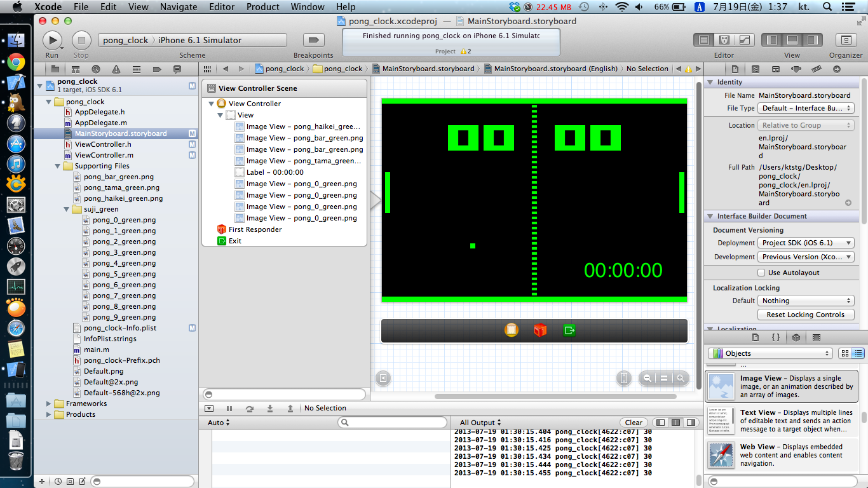
Task: Run the pong_clock project
Action: coord(52,40)
